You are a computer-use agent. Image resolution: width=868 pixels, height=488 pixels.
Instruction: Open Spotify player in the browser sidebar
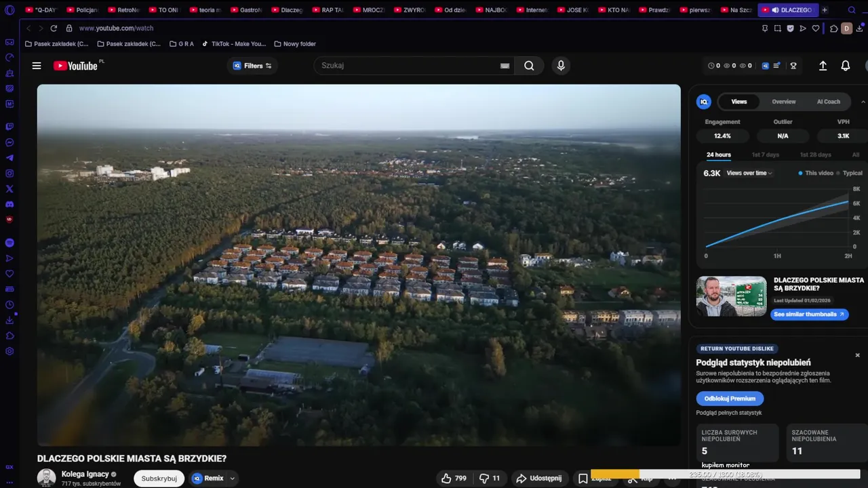tap(9, 243)
